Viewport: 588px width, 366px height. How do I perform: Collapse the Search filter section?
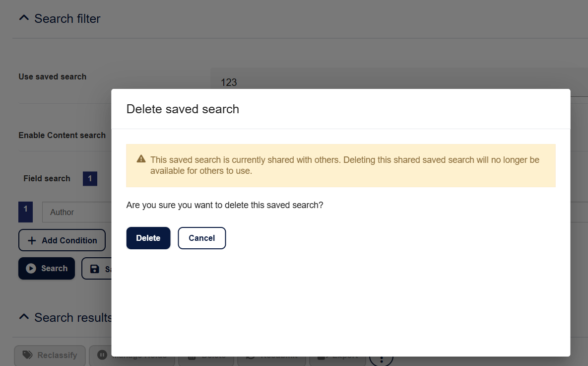pyautogui.click(x=23, y=18)
